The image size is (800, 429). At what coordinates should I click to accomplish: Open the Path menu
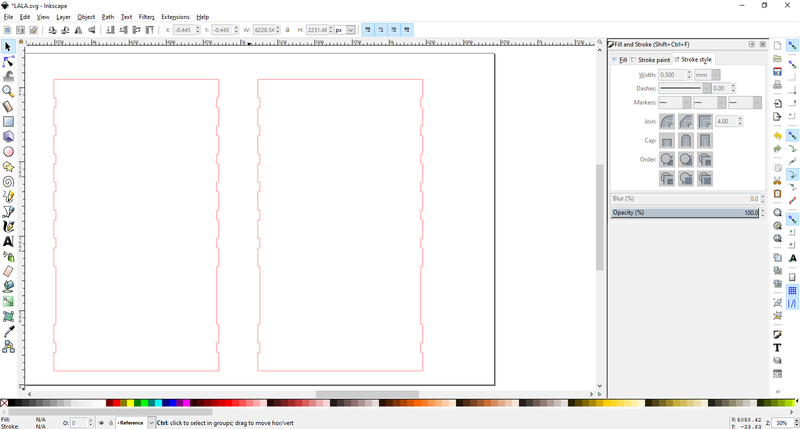click(108, 17)
